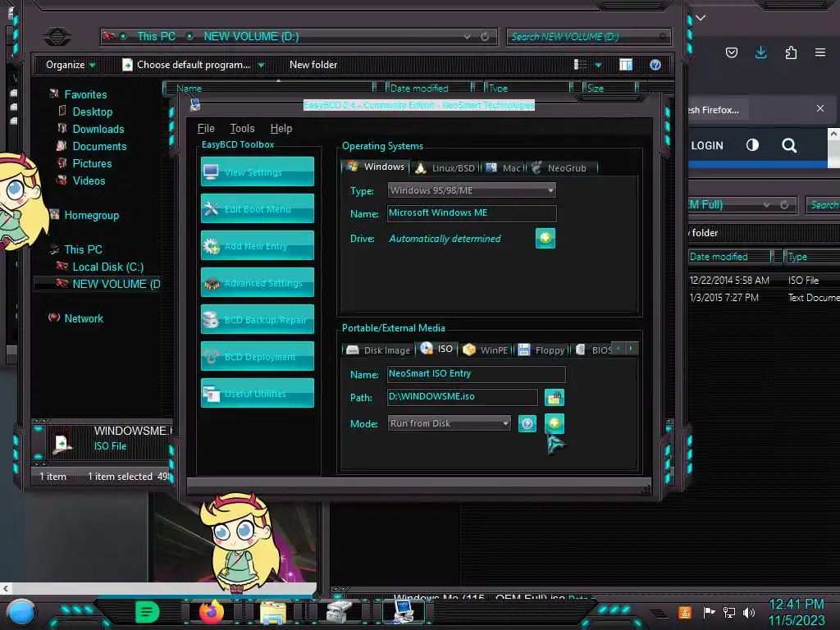Click Search NEW VOLUME (D:) box
Screen dimensions: 840x630
click(x=588, y=36)
